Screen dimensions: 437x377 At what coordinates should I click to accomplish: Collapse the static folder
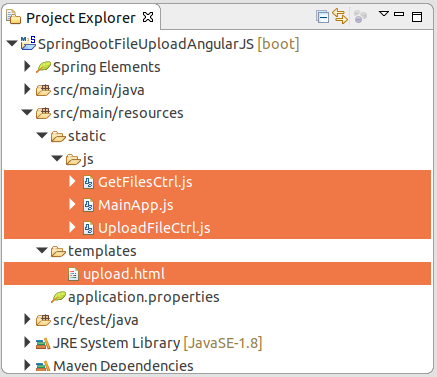[x=42, y=135]
